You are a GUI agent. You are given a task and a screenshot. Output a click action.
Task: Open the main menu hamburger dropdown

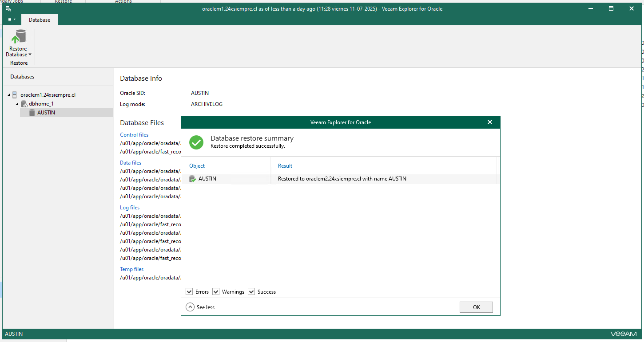pyautogui.click(x=12, y=20)
